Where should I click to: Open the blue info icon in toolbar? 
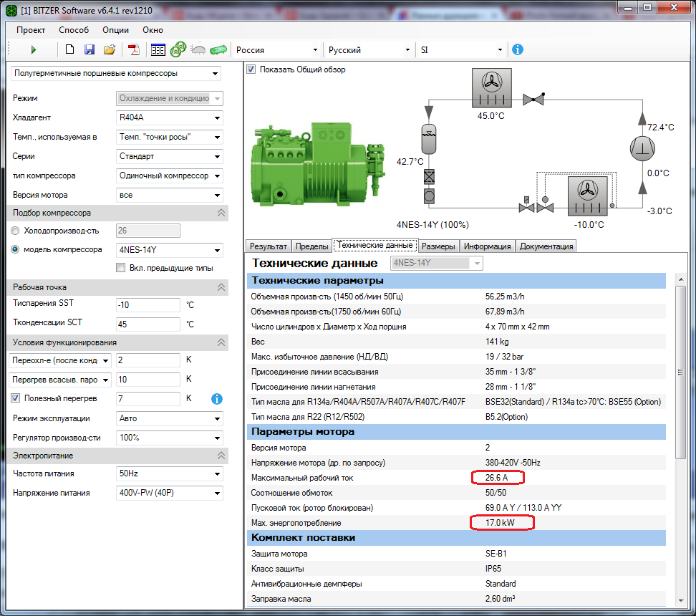518,49
